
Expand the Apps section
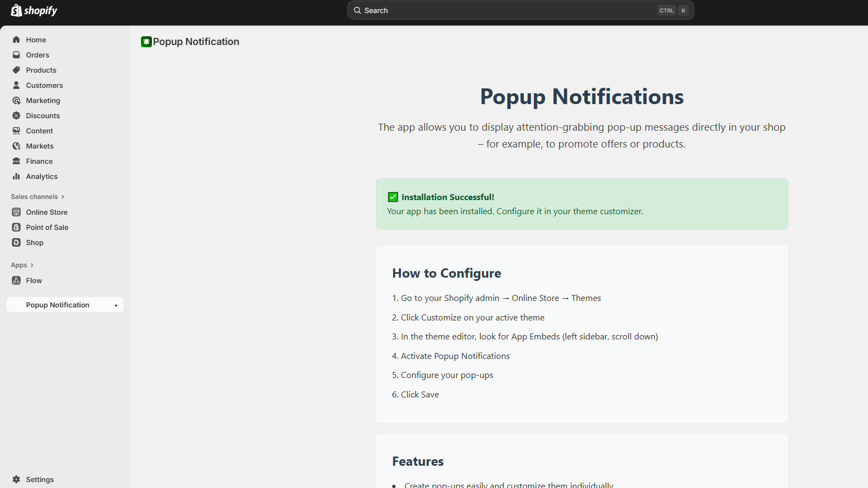(x=22, y=265)
